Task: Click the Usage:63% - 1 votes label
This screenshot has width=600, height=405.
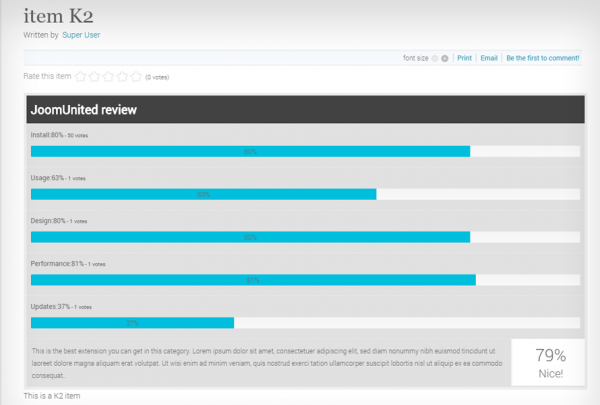Action: point(58,178)
